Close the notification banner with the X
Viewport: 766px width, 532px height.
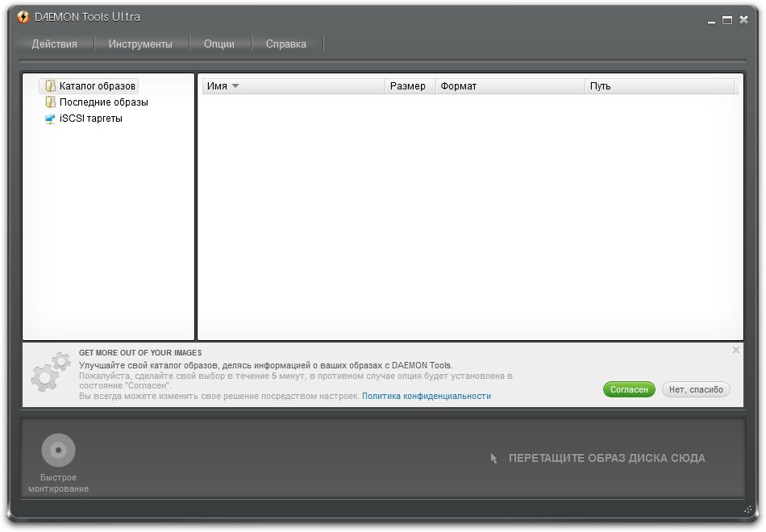pos(735,350)
